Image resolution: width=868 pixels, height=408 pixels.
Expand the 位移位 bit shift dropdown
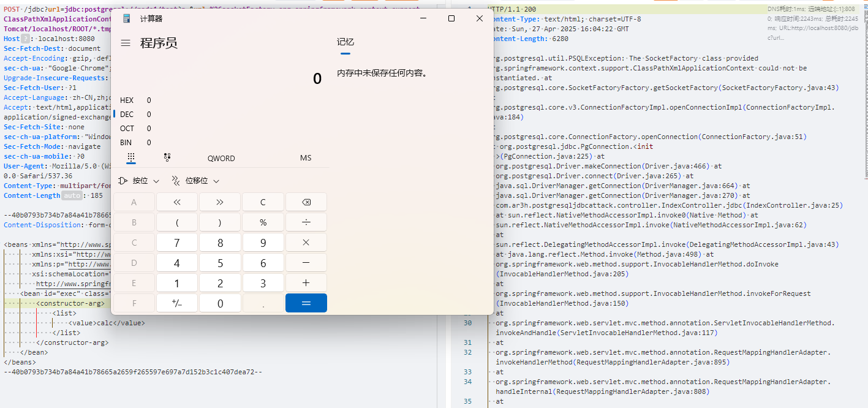click(195, 181)
